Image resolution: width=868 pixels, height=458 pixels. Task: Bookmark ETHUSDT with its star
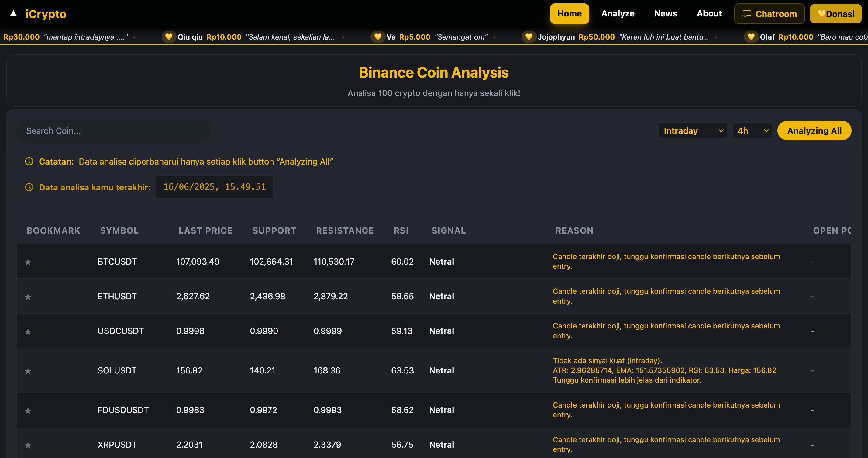tap(28, 297)
